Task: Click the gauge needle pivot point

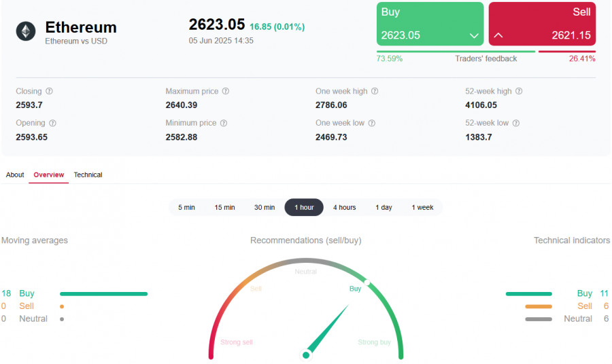Action: 306,355
